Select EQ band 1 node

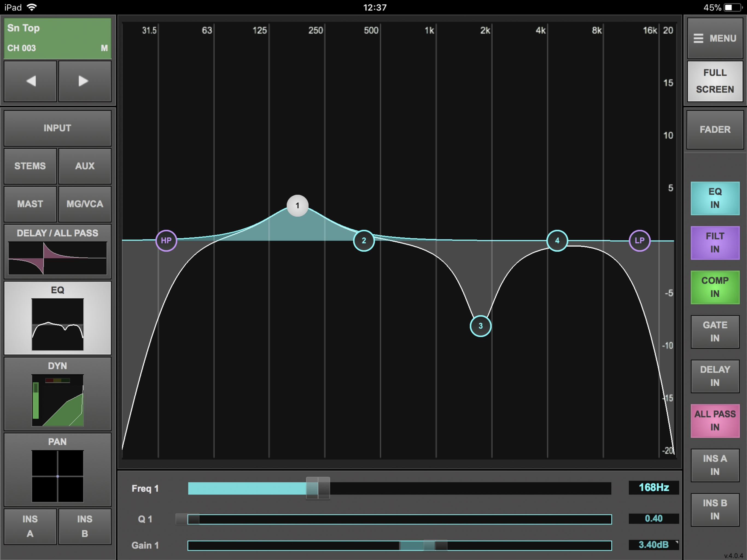tap(297, 205)
